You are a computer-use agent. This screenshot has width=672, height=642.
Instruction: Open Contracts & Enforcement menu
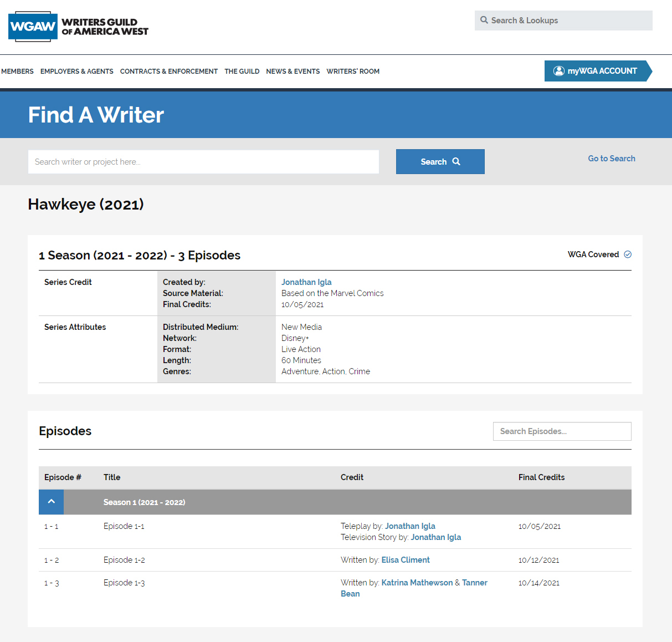click(169, 72)
